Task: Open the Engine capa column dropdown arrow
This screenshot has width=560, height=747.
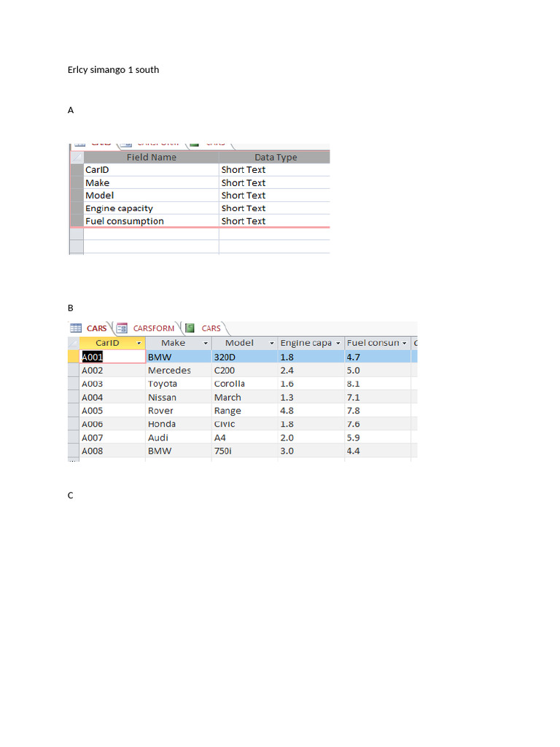Action: click(338, 343)
